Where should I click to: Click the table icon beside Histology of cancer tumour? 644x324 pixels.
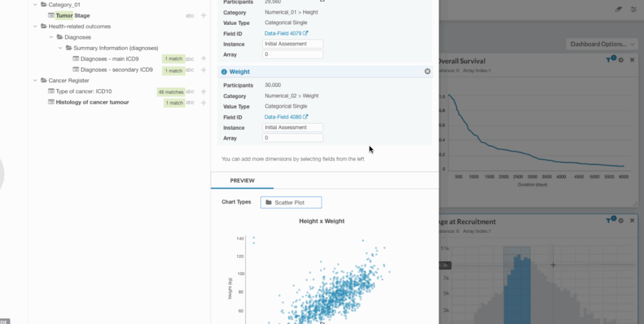[51, 102]
